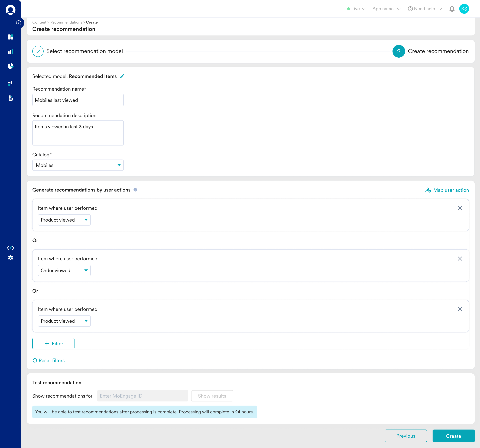The image size is (480, 448).
Task: Expand the Live environment dropdown
Action: coord(356,9)
